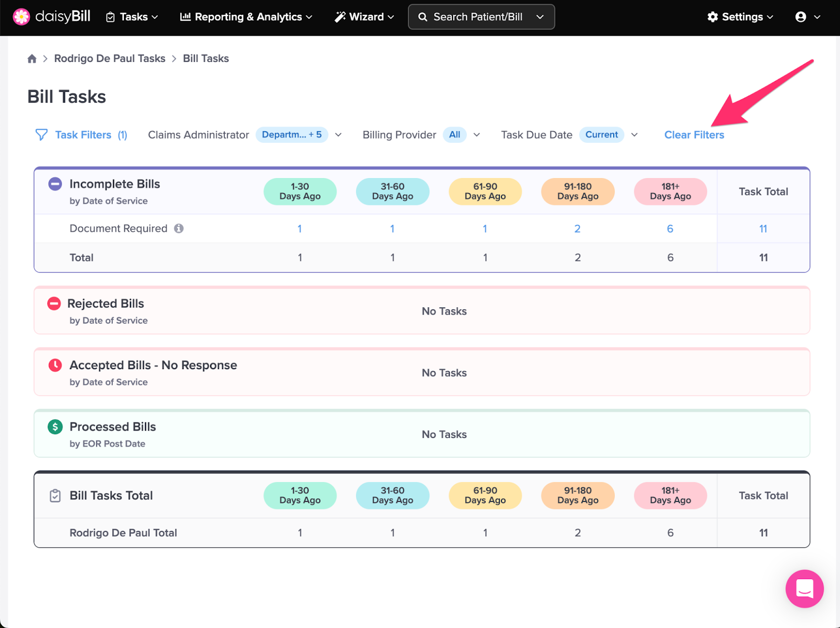Viewport: 840px width, 628px height.
Task: Click the Task Filters funnel icon
Action: click(x=41, y=134)
